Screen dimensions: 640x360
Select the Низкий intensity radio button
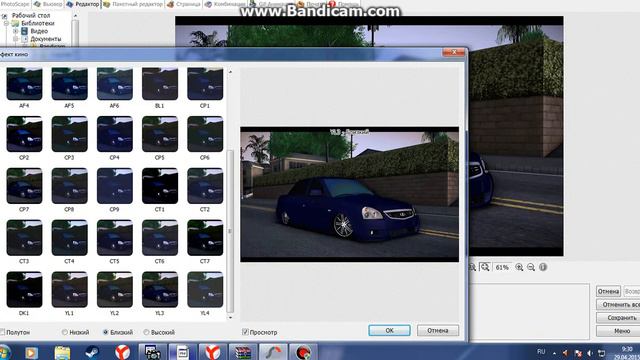(x=64, y=332)
